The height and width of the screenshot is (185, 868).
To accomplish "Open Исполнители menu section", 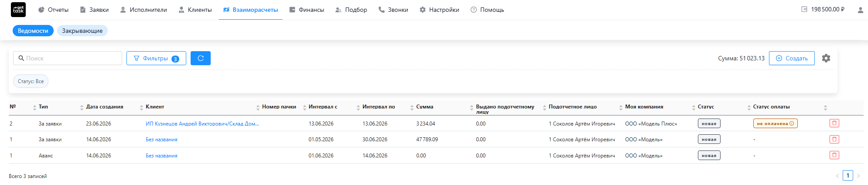I will [x=144, y=10].
